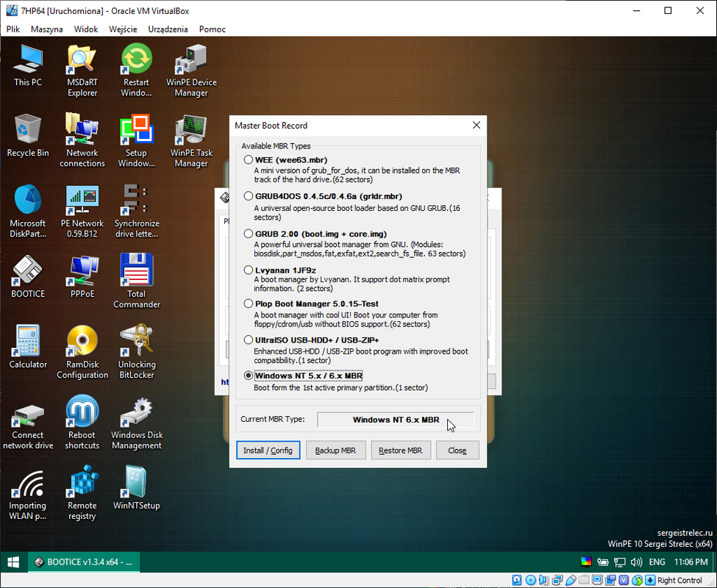Open Total Commander icon
This screenshot has height=588, width=717.
(136, 282)
